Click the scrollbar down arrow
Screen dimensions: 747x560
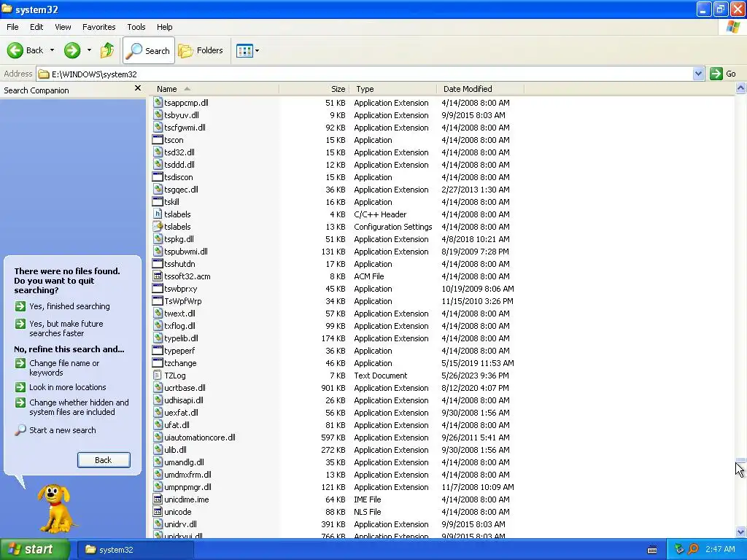click(x=741, y=532)
